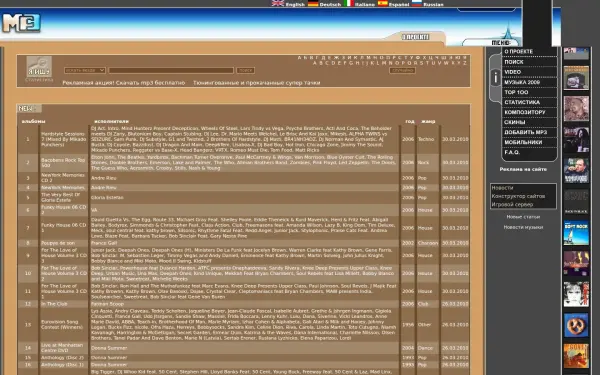Switch language to Deutsch flag
The height and width of the screenshot is (375, 600).
click(313, 3)
